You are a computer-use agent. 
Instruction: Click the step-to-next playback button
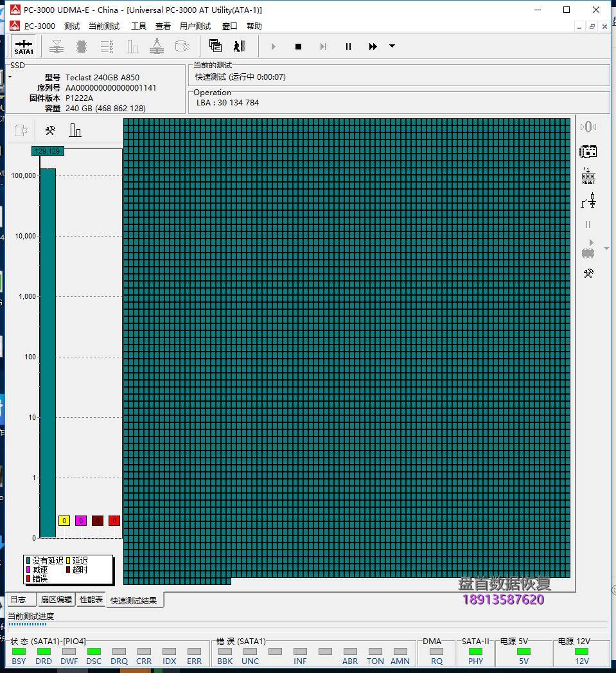pos(323,46)
